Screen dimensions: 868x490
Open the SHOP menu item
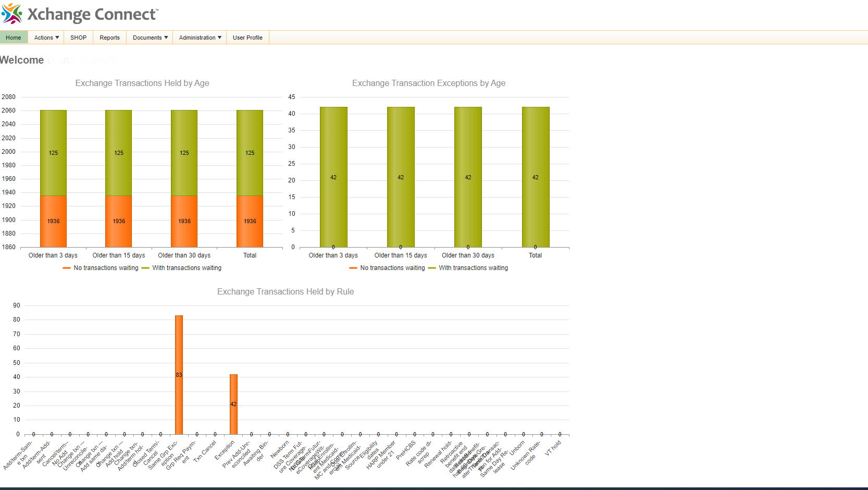click(78, 38)
